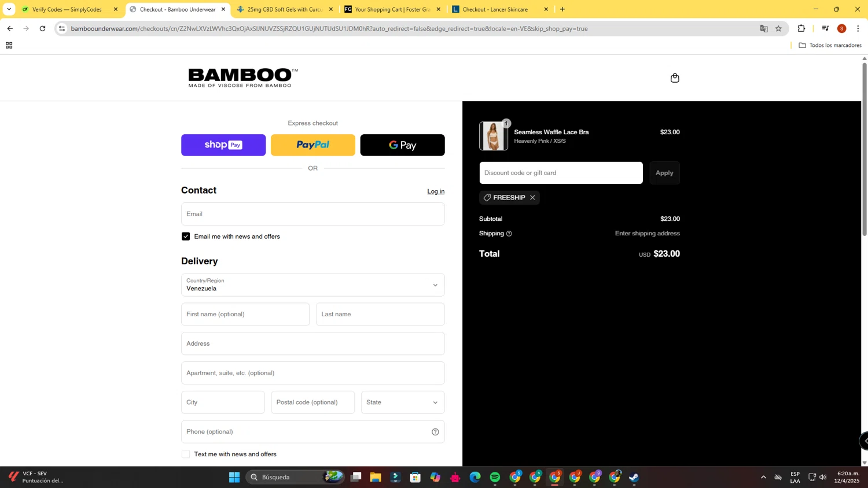Uncheck Email me with news and offers
This screenshot has height=488, width=868.
(186, 236)
